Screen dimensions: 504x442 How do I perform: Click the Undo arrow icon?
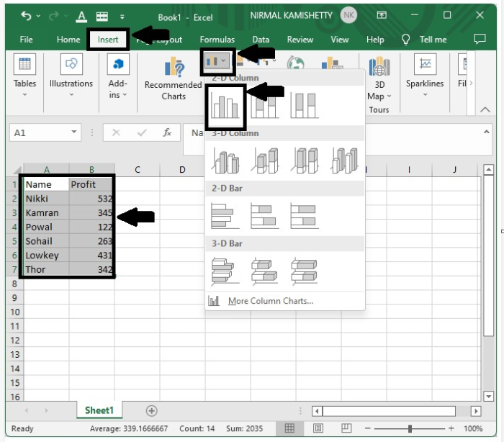(26, 15)
